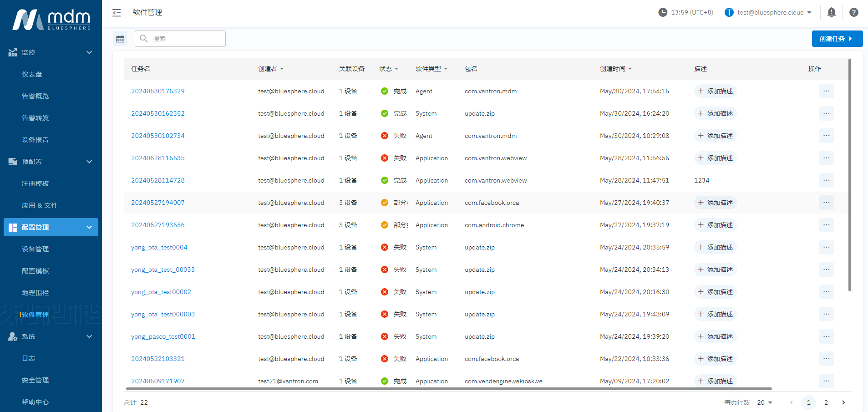Select the 监控 monitoring icon in sidebar
This screenshot has height=412, width=868.
[12, 52]
